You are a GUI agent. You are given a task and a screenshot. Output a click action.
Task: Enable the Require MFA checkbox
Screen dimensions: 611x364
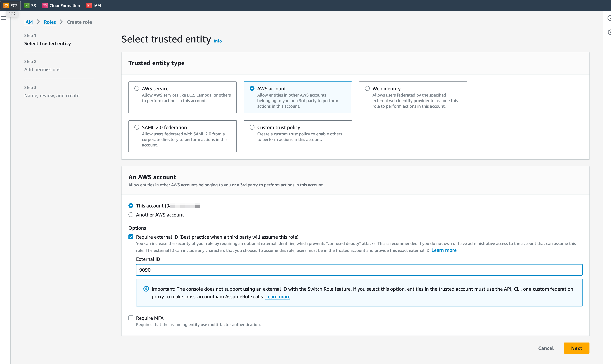(131, 318)
